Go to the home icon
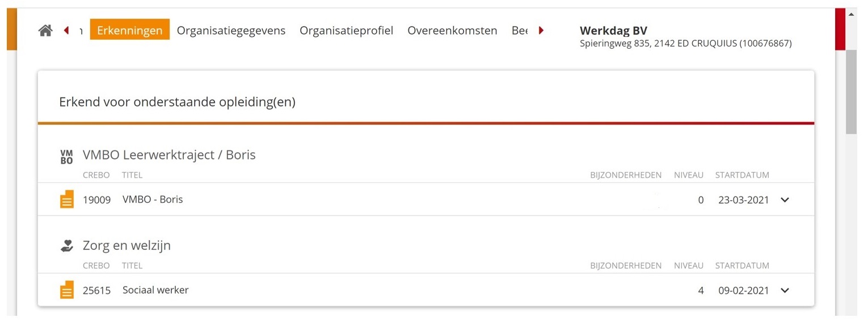This screenshot has width=868, height=330. 45,31
